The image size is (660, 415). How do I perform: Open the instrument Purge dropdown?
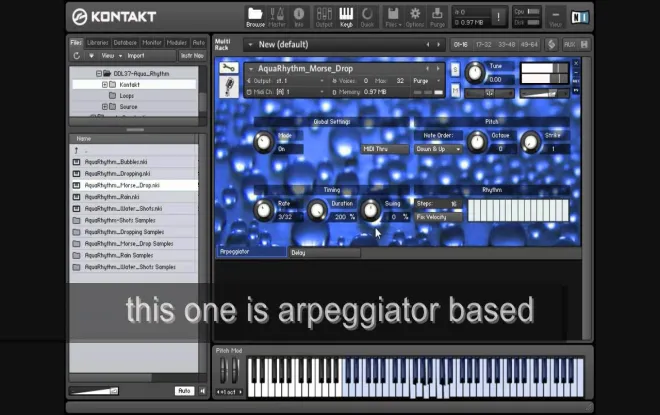426,81
